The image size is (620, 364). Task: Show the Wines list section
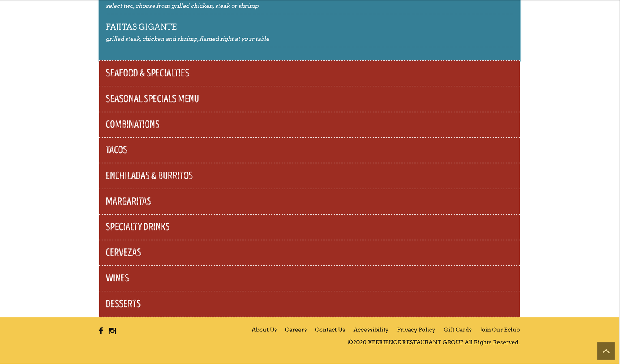click(117, 278)
